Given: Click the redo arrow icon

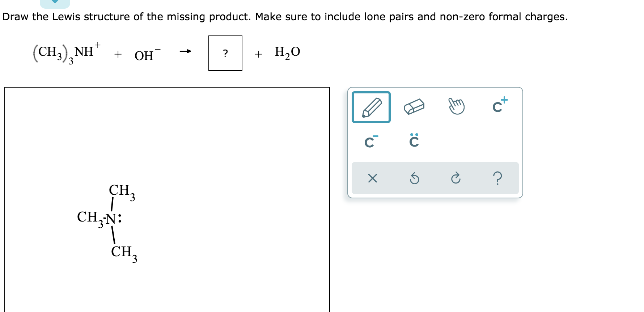Looking at the screenshot, I should 456,178.
